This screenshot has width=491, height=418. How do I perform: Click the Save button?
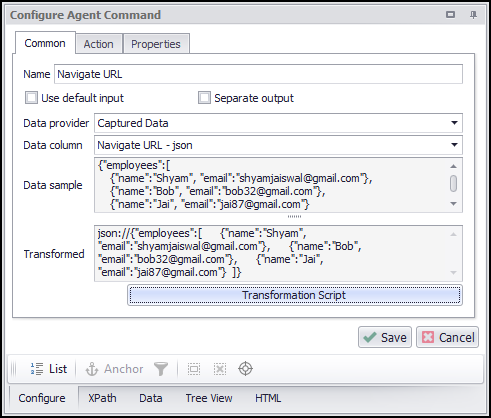click(385, 337)
